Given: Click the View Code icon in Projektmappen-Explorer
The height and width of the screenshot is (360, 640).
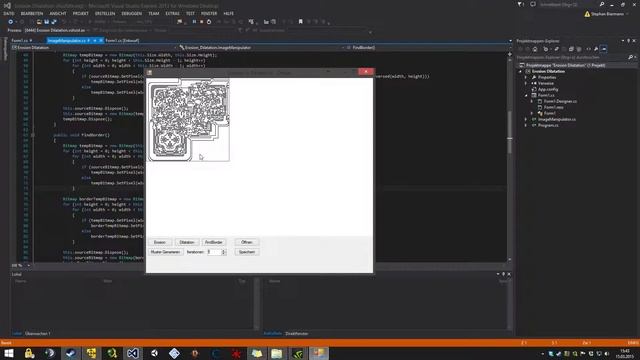Looking at the screenshot, I should click(x=588, y=49).
